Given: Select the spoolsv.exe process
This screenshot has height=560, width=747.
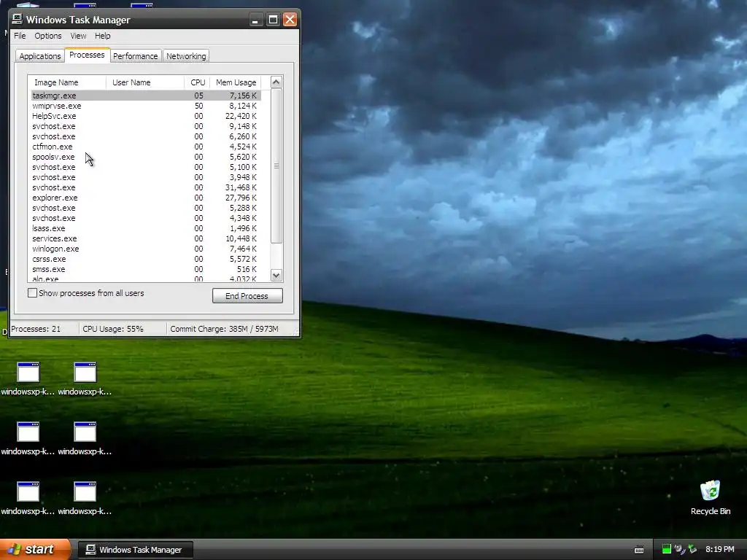Looking at the screenshot, I should [x=146, y=157].
